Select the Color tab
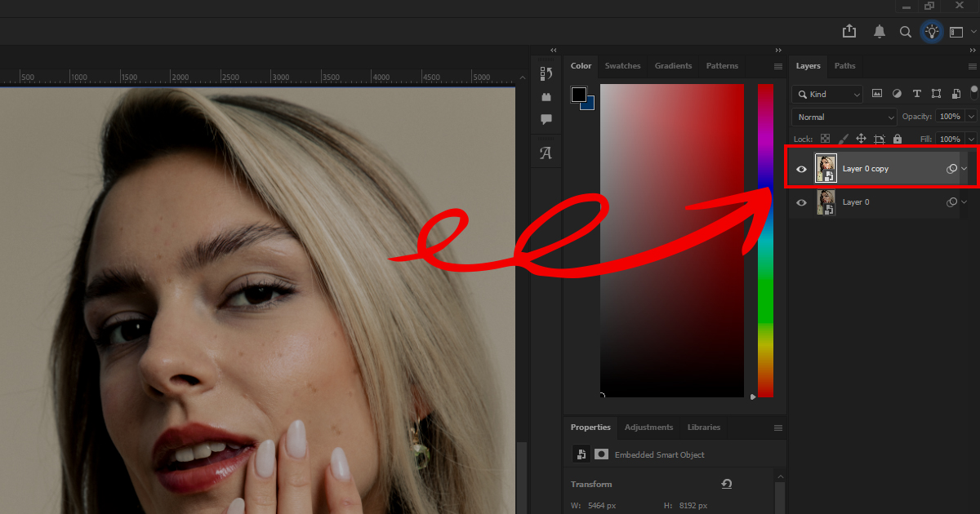 581,66
